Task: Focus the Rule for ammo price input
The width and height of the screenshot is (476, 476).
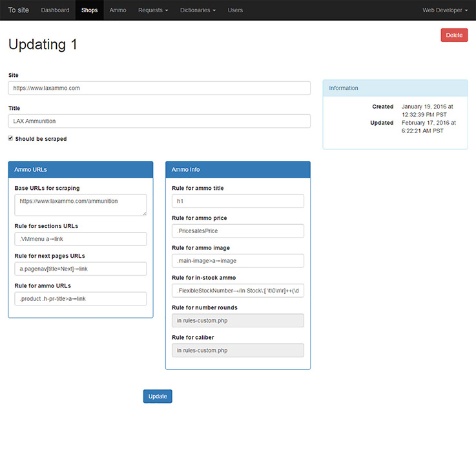Action: point(238,231)
